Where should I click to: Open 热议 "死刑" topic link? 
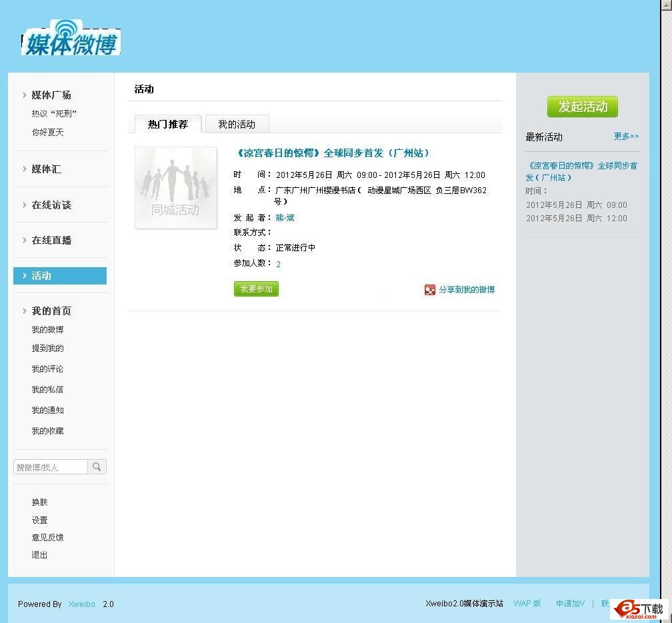(x=54, y=113)
